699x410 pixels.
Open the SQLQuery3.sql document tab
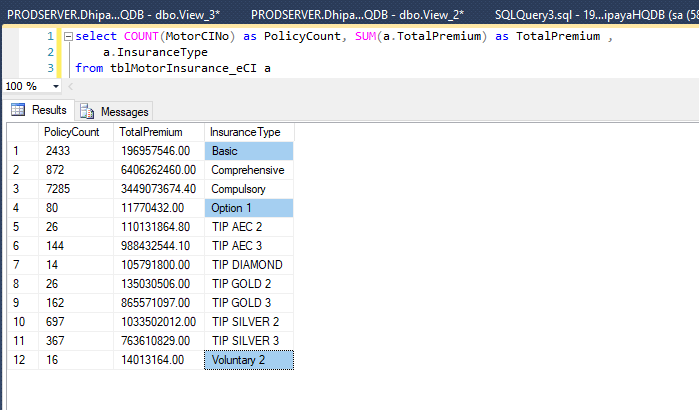pyautogui.click(x=596, y=15)
